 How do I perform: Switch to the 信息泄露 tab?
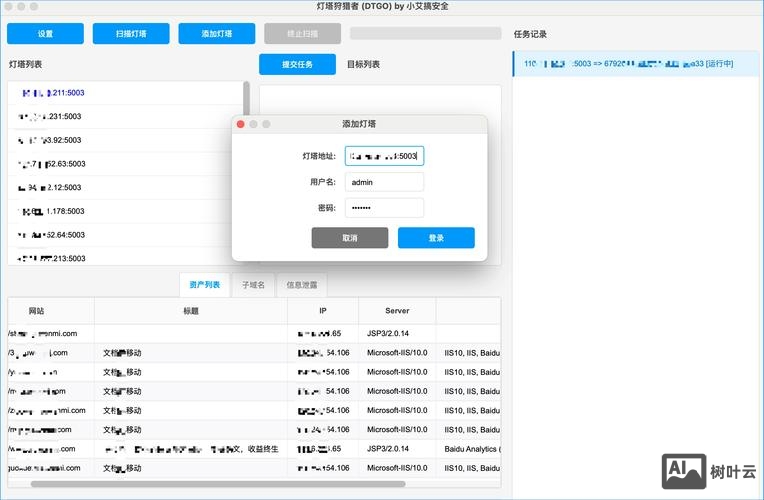[x=302, y=285]
